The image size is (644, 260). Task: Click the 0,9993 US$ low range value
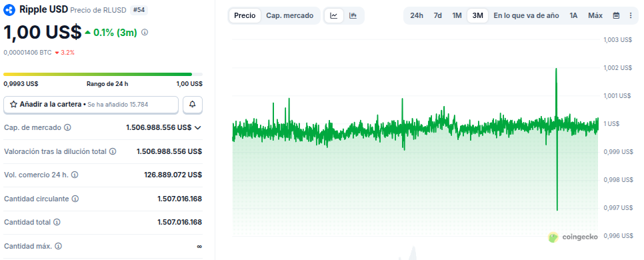pyautogui.click(x=21, y=84)
